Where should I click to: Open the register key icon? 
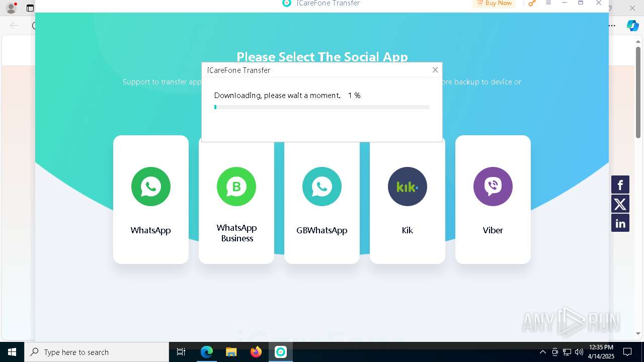[532, 3]
